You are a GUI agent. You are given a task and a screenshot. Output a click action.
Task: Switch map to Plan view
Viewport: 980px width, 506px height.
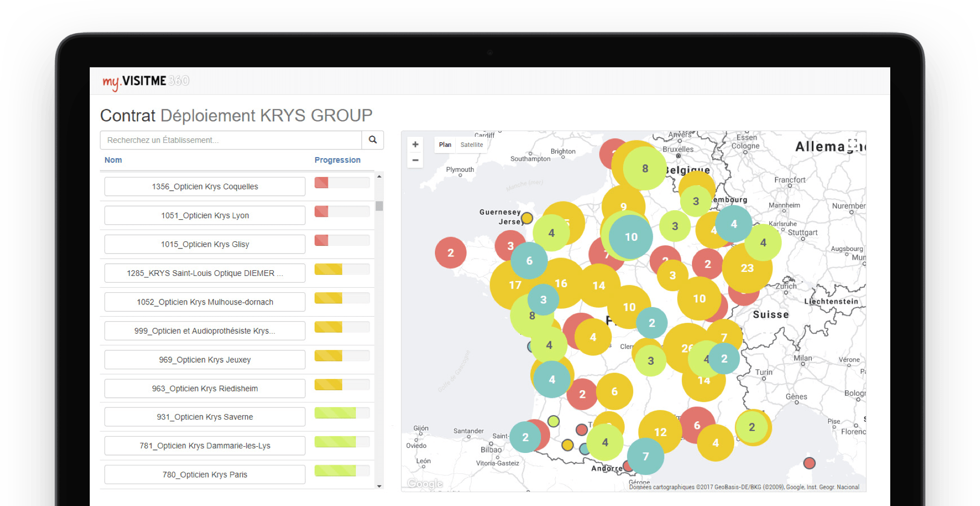(x=445, y=145)
